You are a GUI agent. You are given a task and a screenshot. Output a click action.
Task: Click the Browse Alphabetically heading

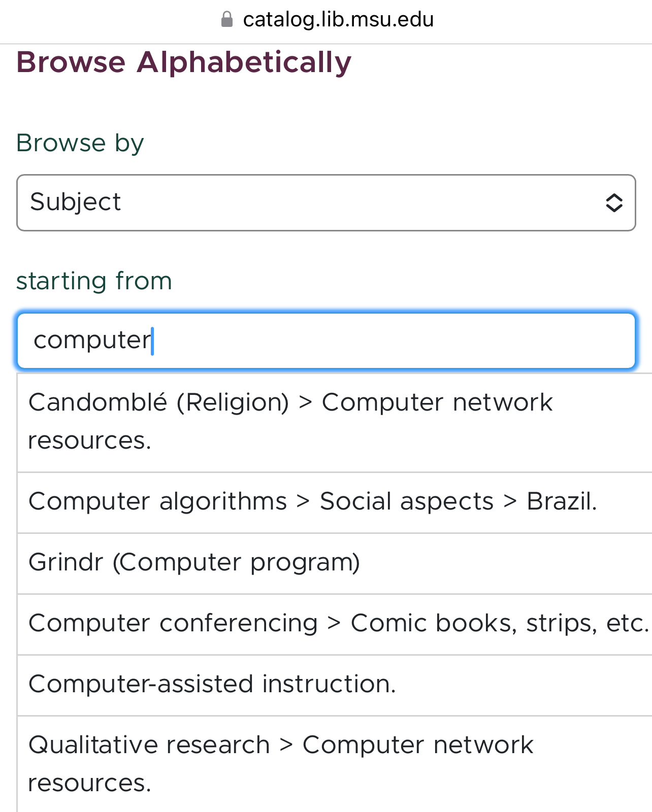click(183, 62)
